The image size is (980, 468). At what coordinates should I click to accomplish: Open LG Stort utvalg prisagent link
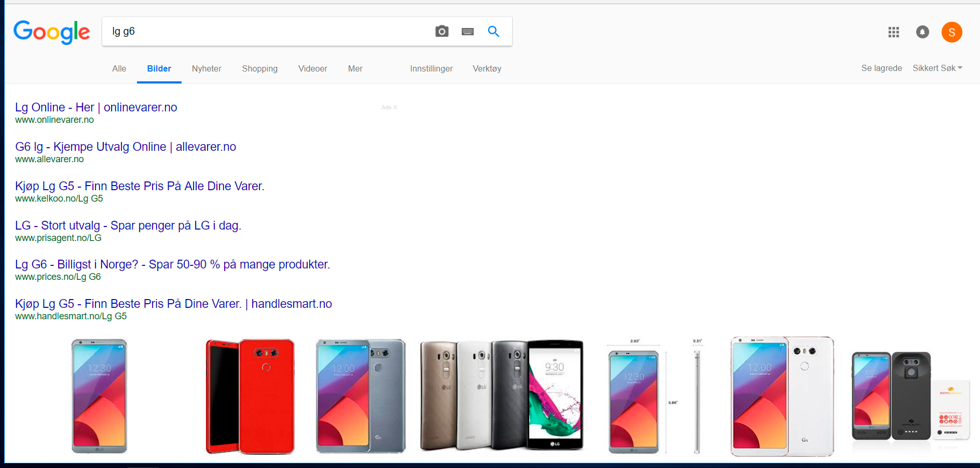tap(128, 225)
